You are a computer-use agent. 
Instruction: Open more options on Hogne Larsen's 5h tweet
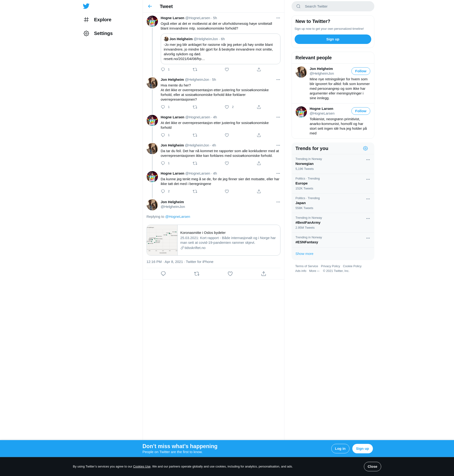pos(278,18)
